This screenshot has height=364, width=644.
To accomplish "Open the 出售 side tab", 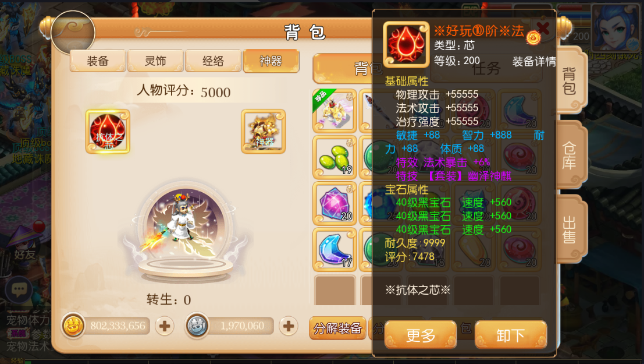I will tap(570, 229).
